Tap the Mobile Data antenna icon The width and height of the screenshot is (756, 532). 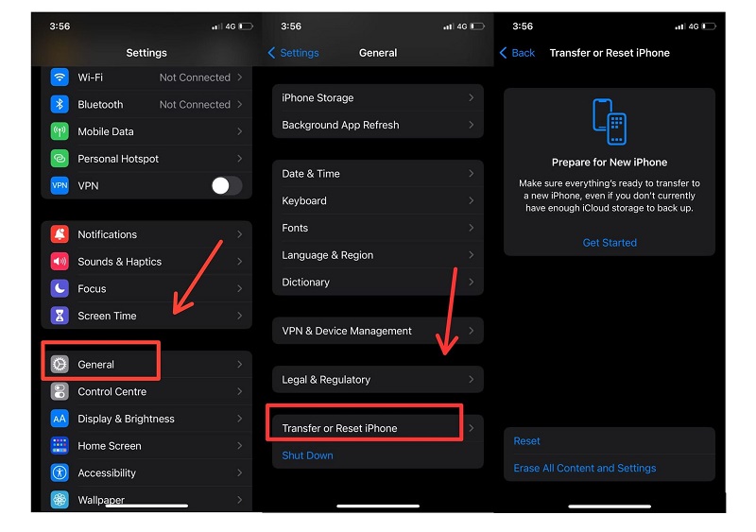(x=60, y=131)
